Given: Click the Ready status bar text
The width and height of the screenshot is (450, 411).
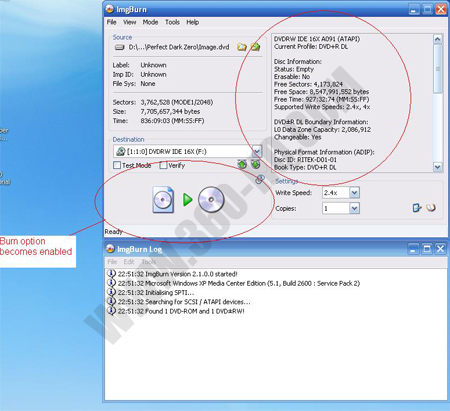Looking at the screenshot, I should click(113, 232).
